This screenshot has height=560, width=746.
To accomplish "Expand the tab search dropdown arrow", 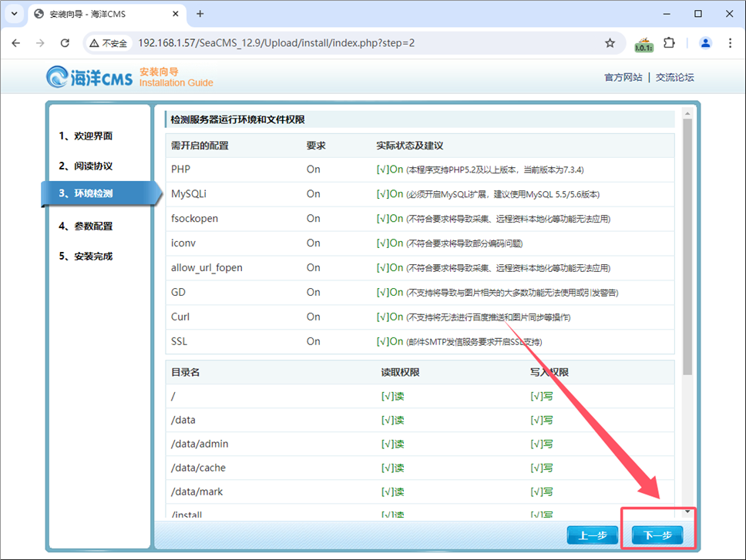I will click(14, 14).
